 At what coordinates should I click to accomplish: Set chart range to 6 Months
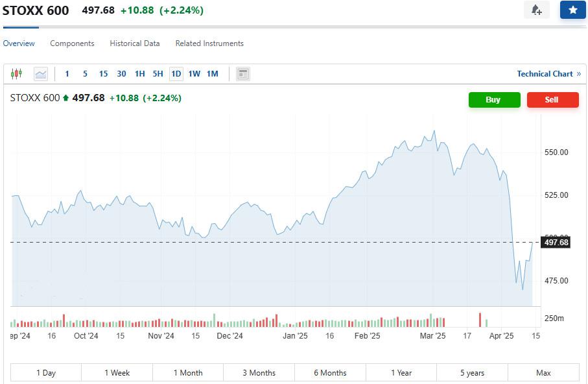coord(330,372)
